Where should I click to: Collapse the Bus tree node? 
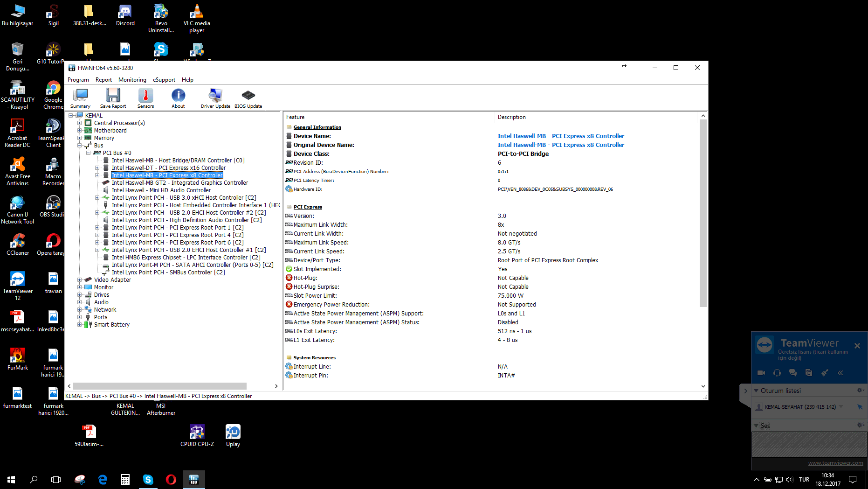pyautogui.click(x=79, y=146)
